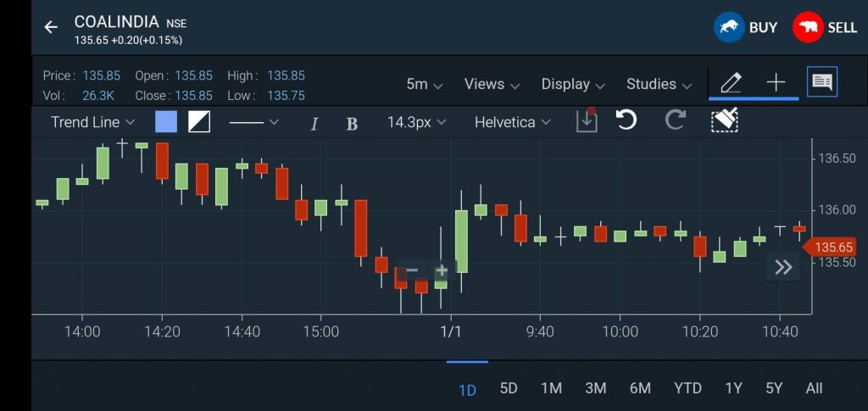
Task: Select the YTD range tab
Action: (687, 388)
